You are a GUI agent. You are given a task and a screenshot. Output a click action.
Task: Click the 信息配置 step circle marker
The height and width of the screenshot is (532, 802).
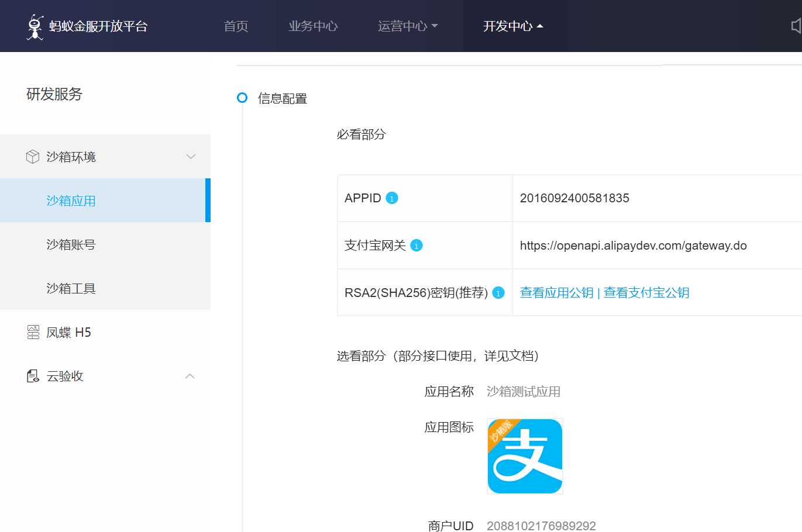tap(242, 98)
